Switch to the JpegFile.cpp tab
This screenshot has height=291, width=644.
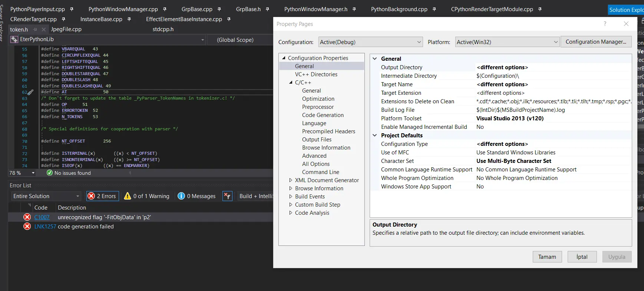[66, 29]
